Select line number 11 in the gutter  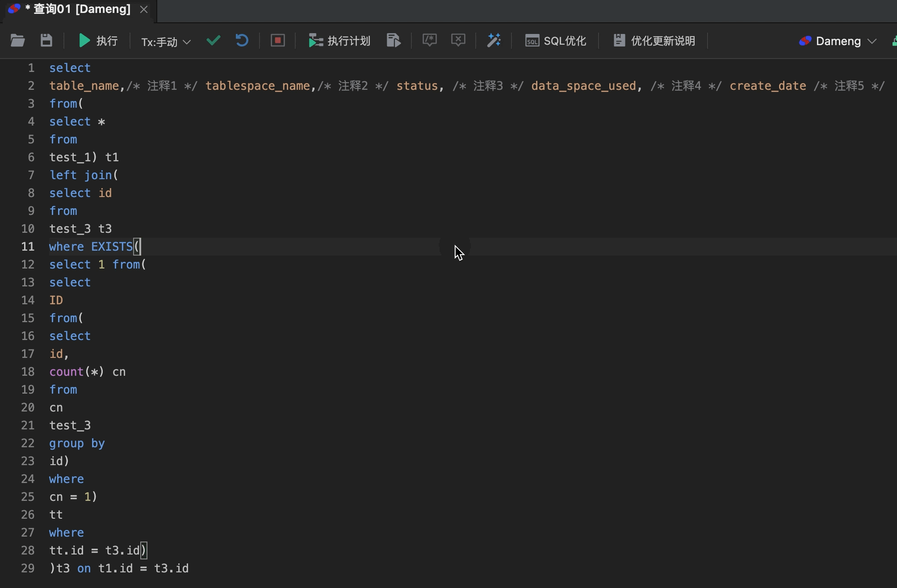tap(28, 246)
